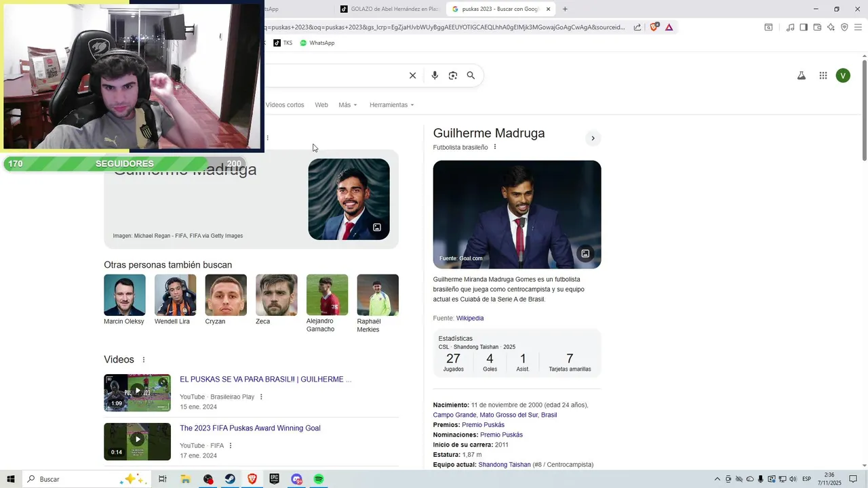This screenshot has width=868, height=488.
Task: Open Discord from the taskbar
Action: [x=296, y=479]
